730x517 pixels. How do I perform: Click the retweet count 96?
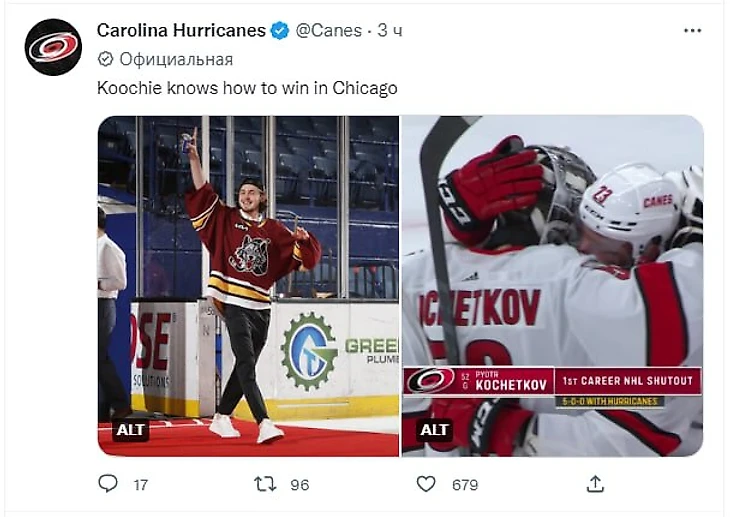point(299,485)
